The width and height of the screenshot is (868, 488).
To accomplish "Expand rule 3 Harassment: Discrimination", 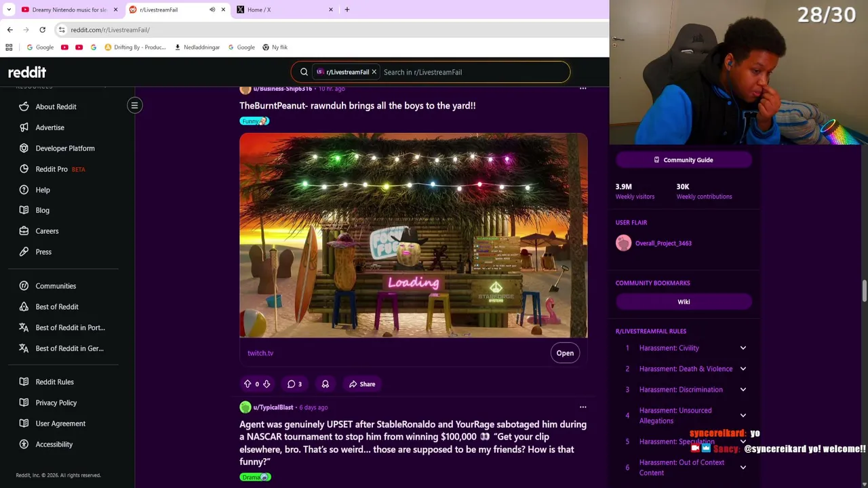I will point(743,390).
